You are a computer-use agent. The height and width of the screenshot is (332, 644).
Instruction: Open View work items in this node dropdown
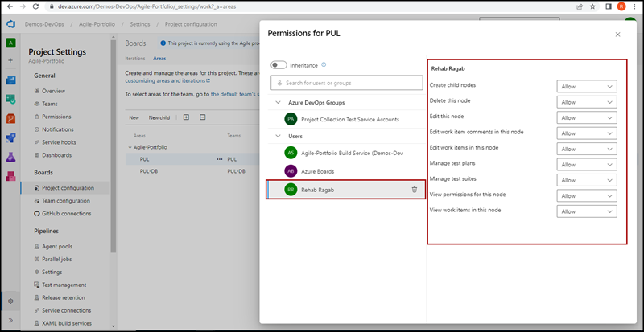point(587,211)
